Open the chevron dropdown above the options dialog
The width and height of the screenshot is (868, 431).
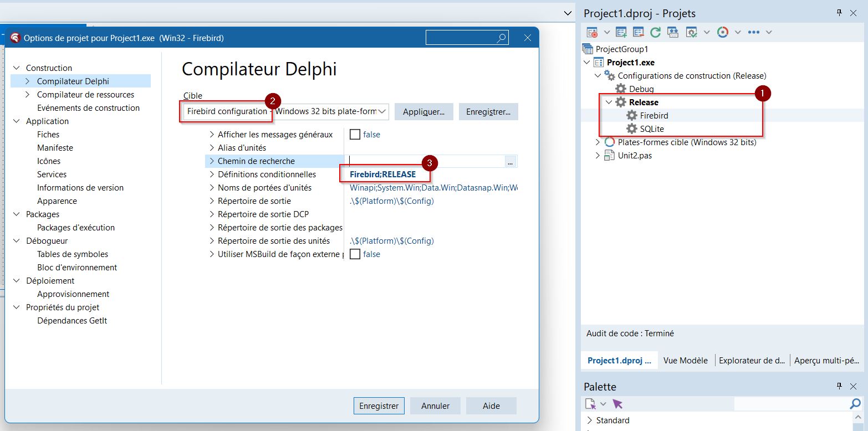(x=568, y=13)
